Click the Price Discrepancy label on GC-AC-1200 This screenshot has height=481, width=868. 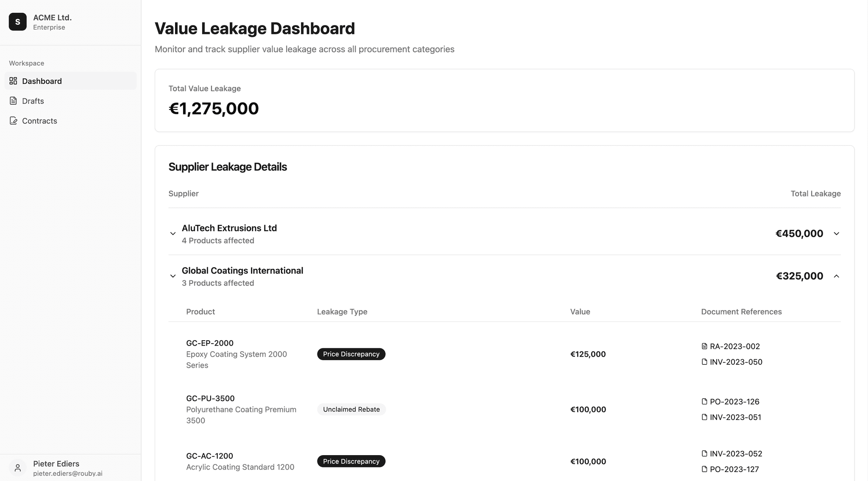[351, 461]
